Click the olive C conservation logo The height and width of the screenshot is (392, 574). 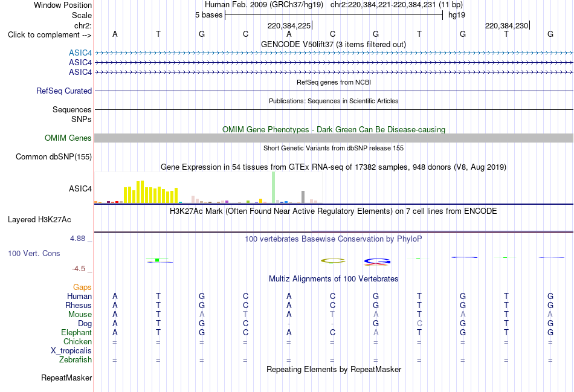pos(333,260)
